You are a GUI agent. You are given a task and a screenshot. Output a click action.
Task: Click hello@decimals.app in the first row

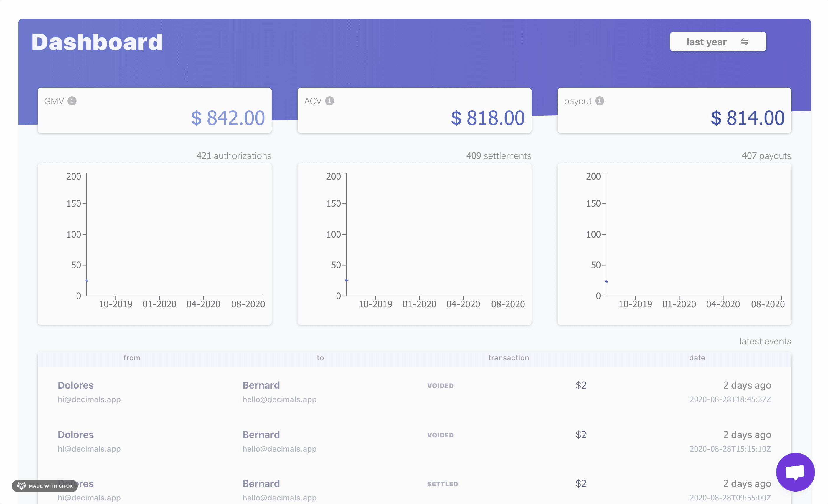[279, 399]
